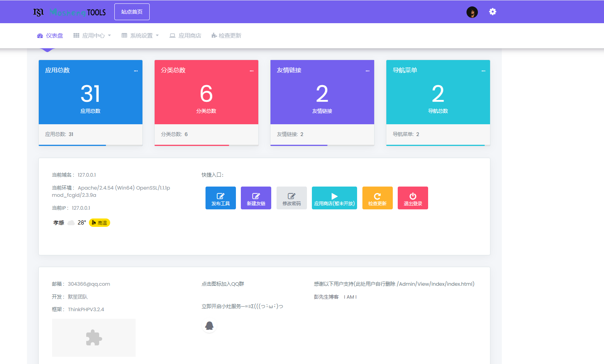
Task: Click the grid icon beside 应用中心
Action: coord(76,36)
